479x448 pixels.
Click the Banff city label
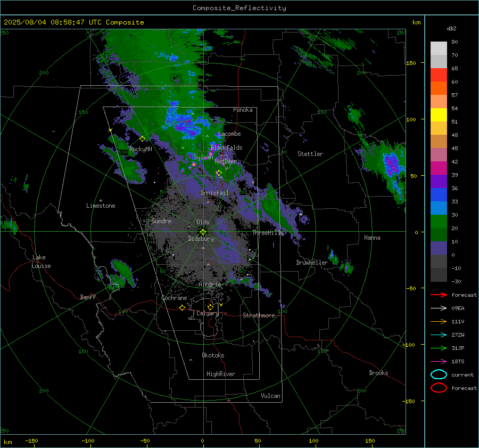click(x=88, y=297)
